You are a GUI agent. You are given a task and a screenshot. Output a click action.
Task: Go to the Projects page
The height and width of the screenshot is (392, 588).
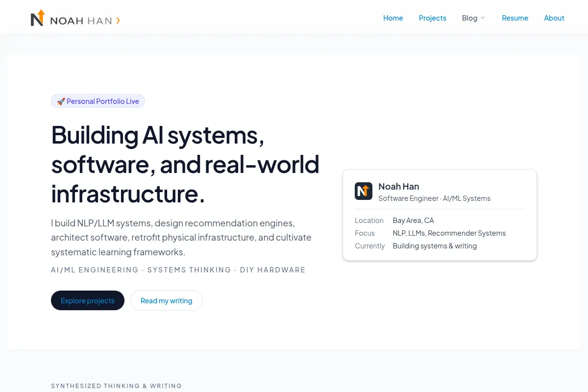coord(433,18)
